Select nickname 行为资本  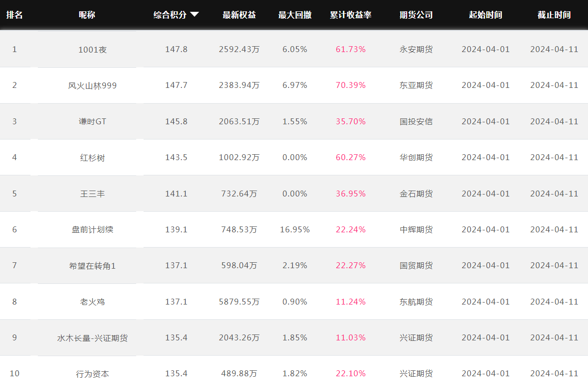tap(92, 374)
